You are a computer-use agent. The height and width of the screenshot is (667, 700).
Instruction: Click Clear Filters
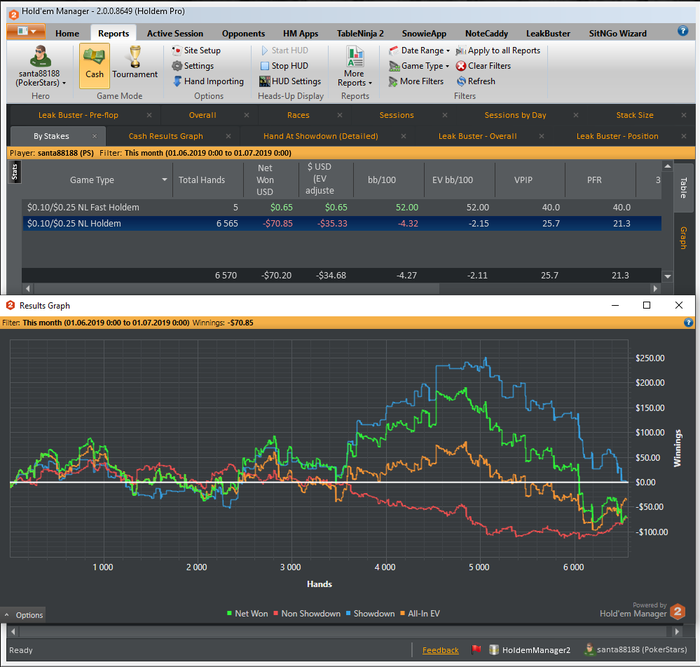pos(483,66)
